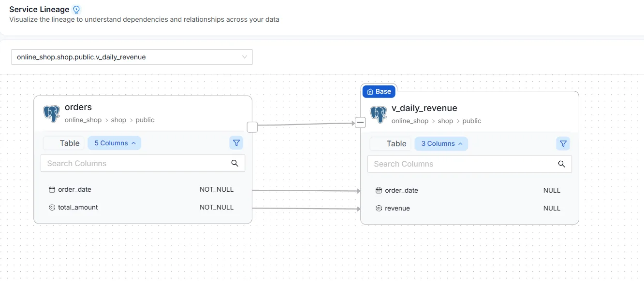Click search magnifier icon in v_daily_revenue node
This screenshot has height=281, width=644.
click(x=562, y=164)
